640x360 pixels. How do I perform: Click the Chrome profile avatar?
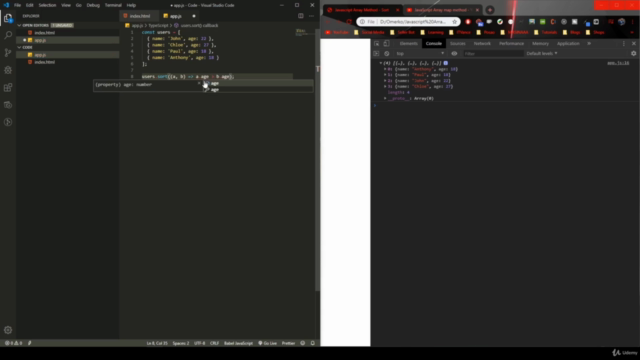click(622, 22)
